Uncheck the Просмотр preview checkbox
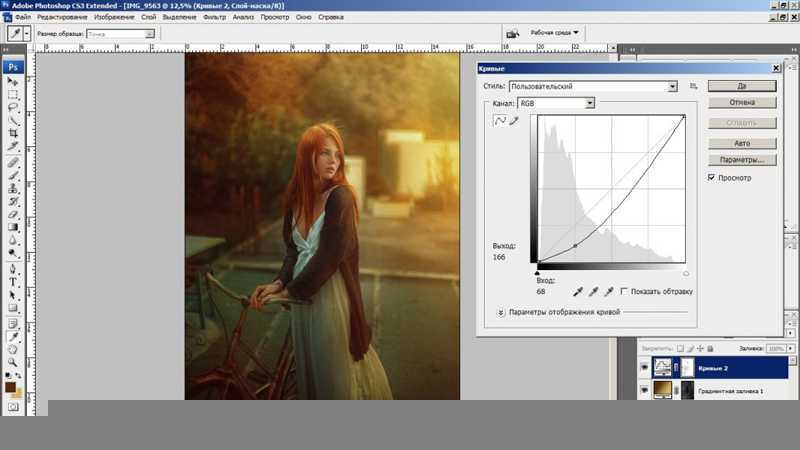 [x=711, y=178]
